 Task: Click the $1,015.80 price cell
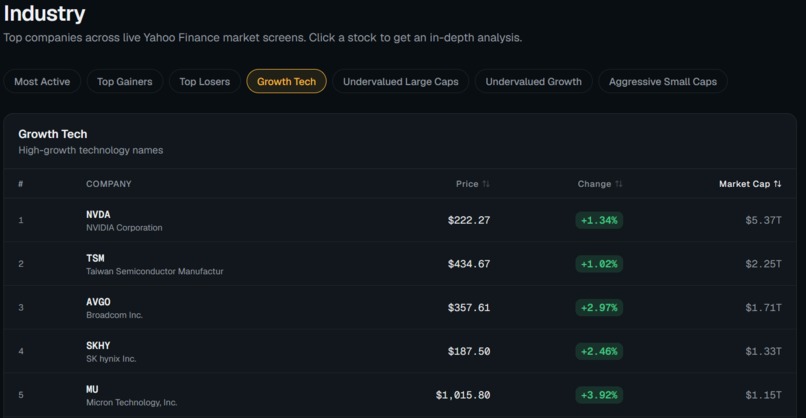(x=463, y=395)
